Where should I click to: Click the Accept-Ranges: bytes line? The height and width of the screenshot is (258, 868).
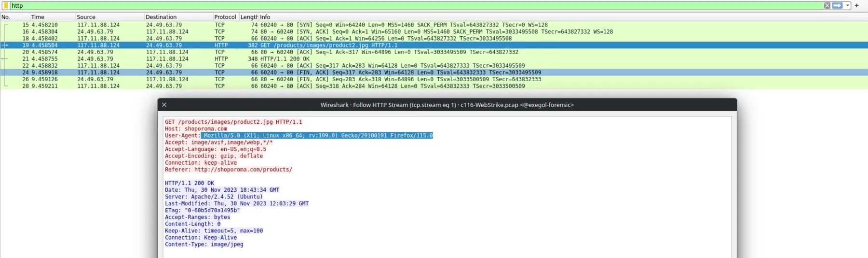tap(198, 217)
